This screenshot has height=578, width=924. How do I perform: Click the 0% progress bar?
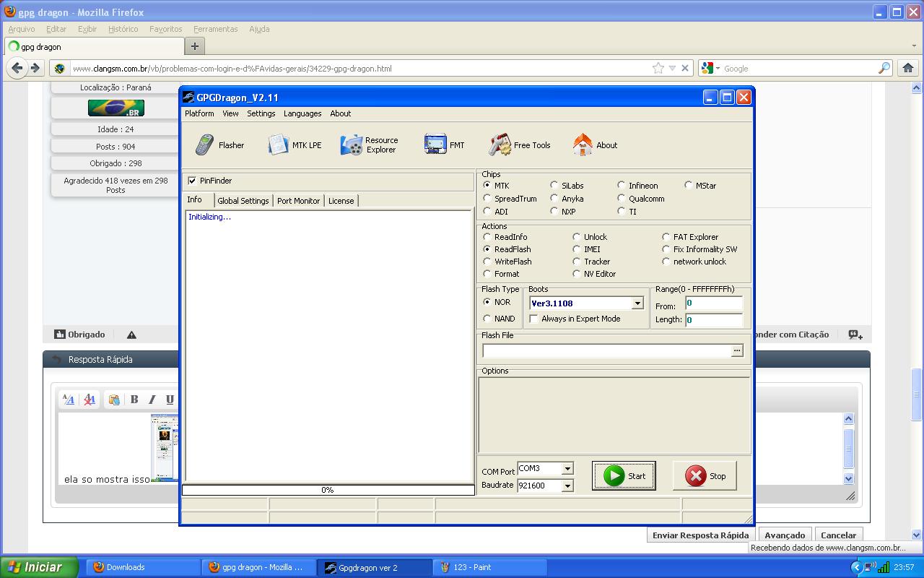328,490
